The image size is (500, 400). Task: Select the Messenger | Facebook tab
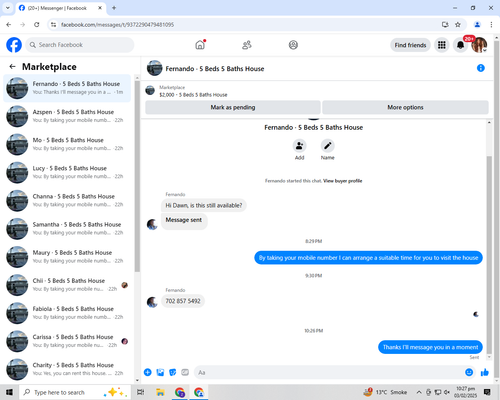pos(61,8)
